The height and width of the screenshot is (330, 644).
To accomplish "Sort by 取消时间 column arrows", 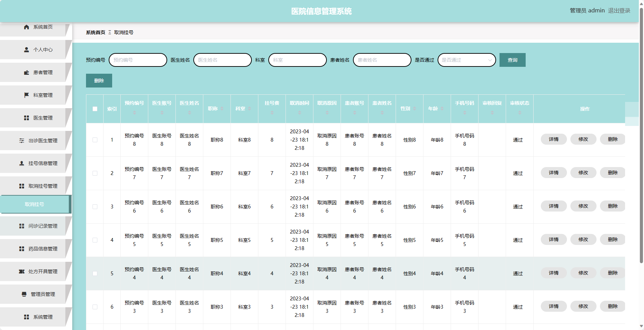I will pos(300,113).
